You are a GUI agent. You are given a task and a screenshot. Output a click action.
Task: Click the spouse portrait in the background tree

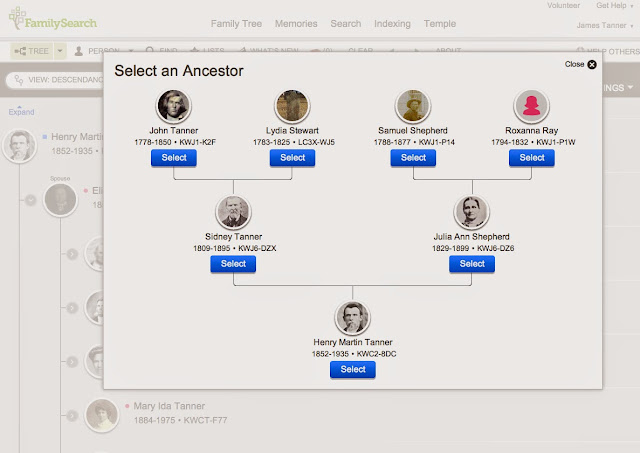pos(60,200)
